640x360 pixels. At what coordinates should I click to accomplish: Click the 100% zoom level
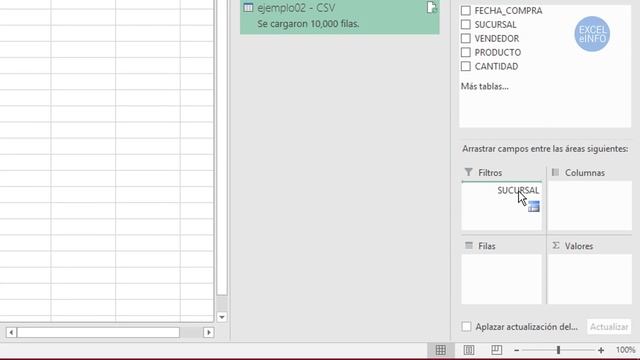coord(625,350)
